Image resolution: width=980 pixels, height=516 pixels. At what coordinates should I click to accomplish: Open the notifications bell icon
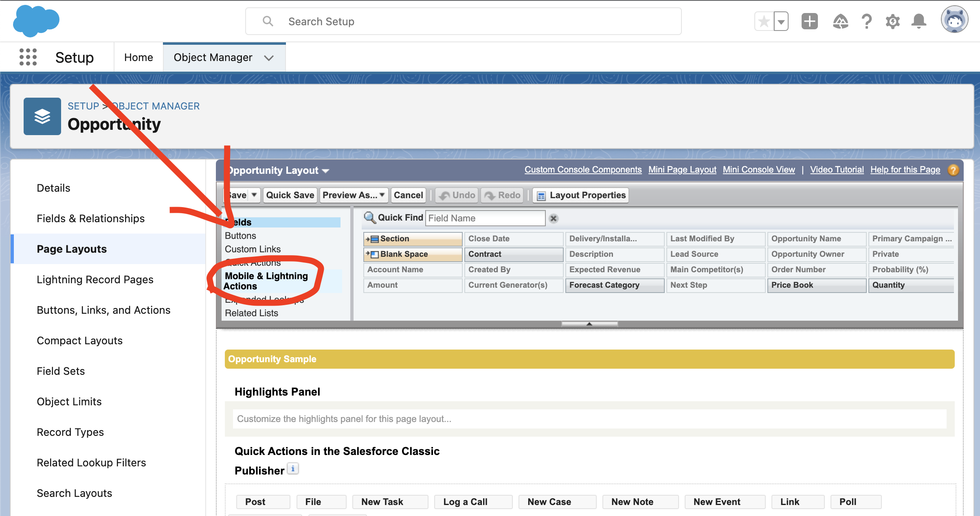918,21
